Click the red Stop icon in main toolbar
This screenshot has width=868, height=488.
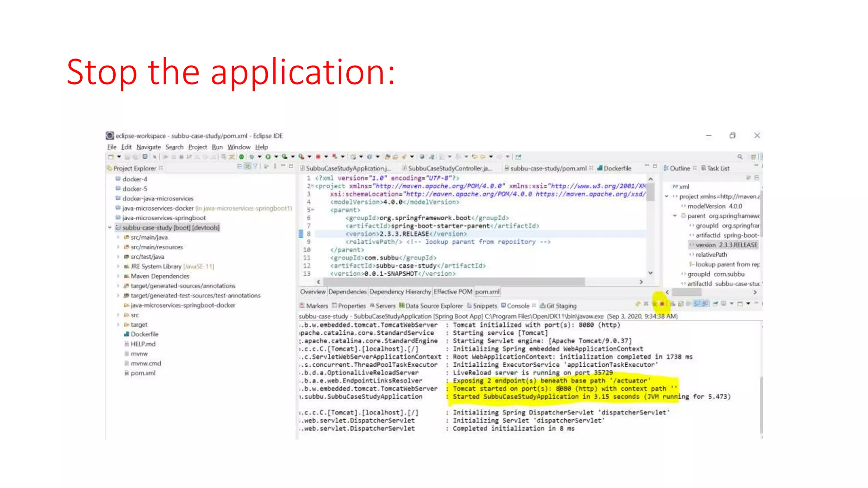point(318,157)
